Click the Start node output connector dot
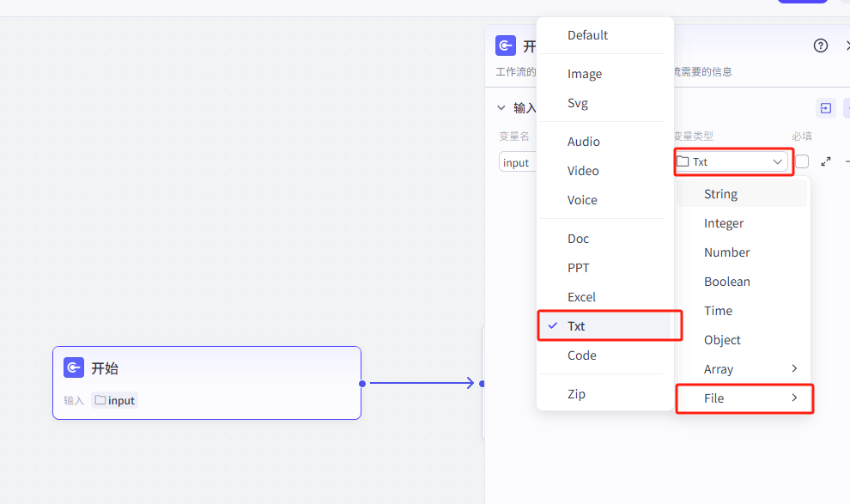850x504 pixels. click(362, 383)
